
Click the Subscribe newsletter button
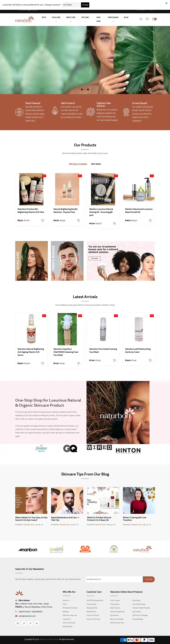(149, 579)
